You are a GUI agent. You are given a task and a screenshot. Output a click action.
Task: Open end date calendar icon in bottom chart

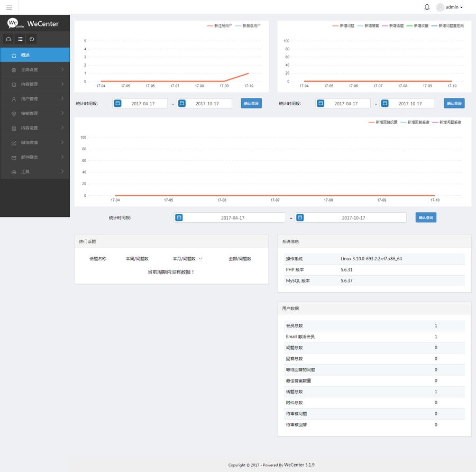click(x=299, y=217)
